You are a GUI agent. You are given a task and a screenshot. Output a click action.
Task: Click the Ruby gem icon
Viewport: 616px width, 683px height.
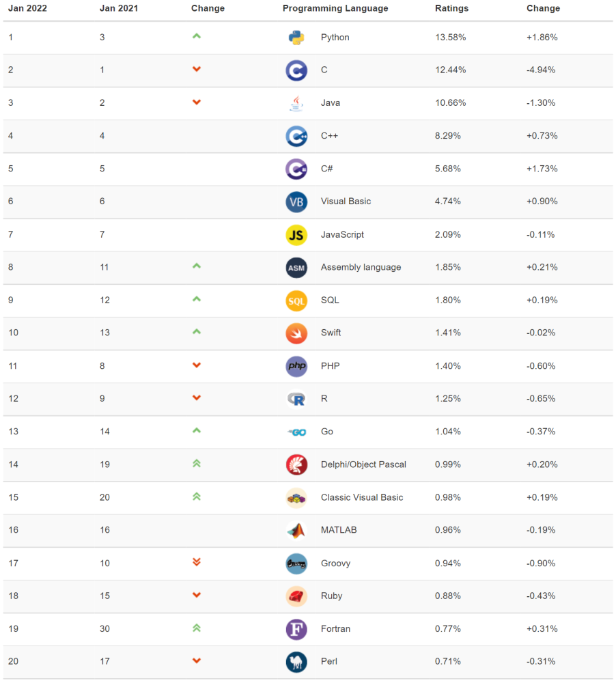coord(296,596)
